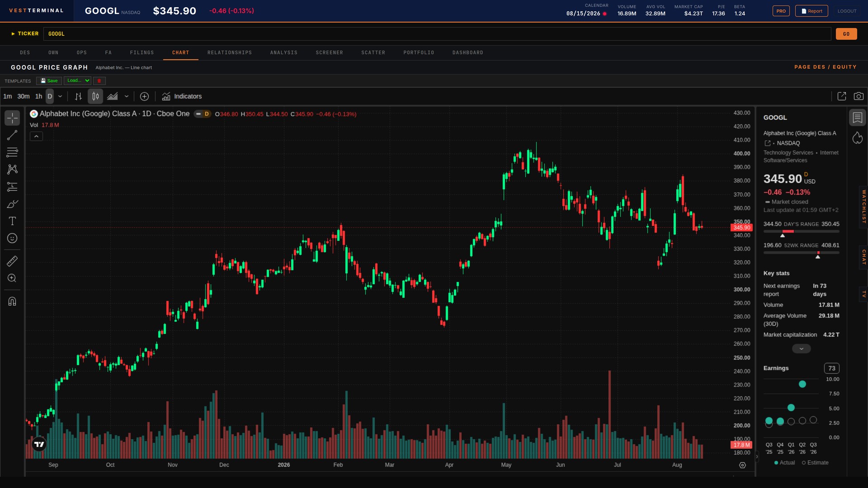Image resolution: width=868 pixels, height=488 pixels.
Task: Select the ruler measure tool
Action: pyautogui.click(x=12, y=261)
